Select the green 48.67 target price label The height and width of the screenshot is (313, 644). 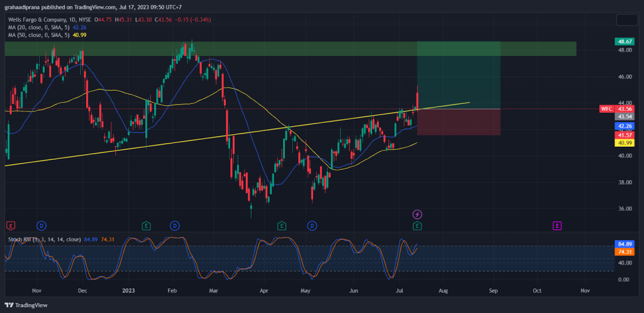(x=625, y=42)
